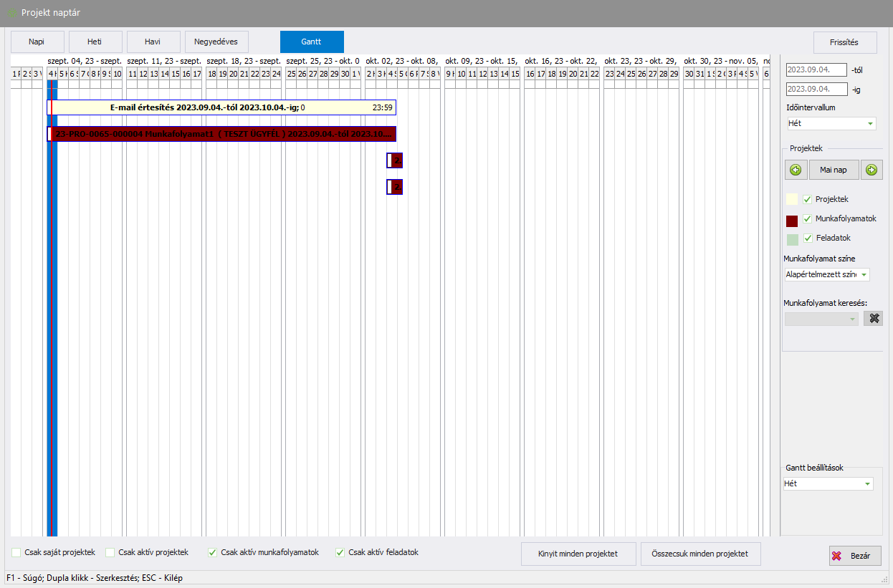Viewport: 893px width, 588px height.
Task: Click the first small dark red task block
Action: click(395, 160)
